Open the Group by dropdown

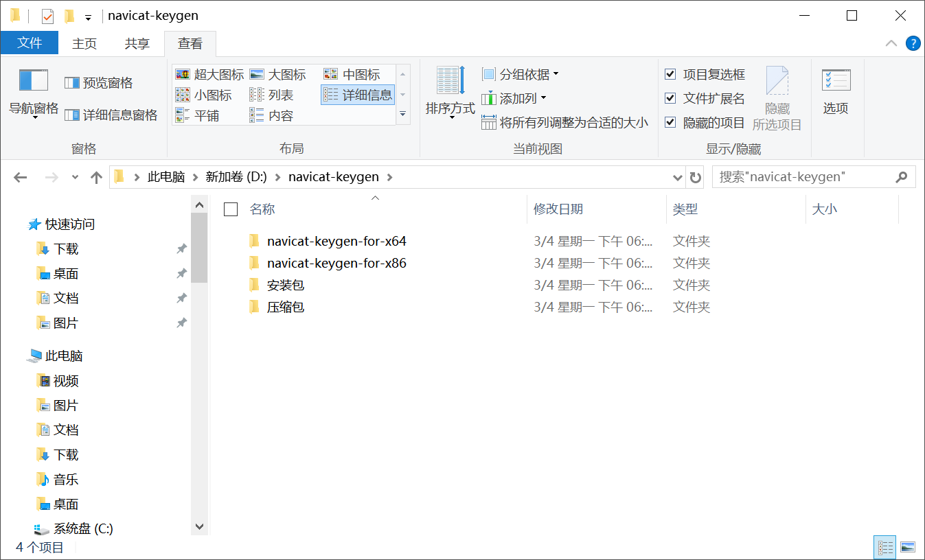coord(521,74)
